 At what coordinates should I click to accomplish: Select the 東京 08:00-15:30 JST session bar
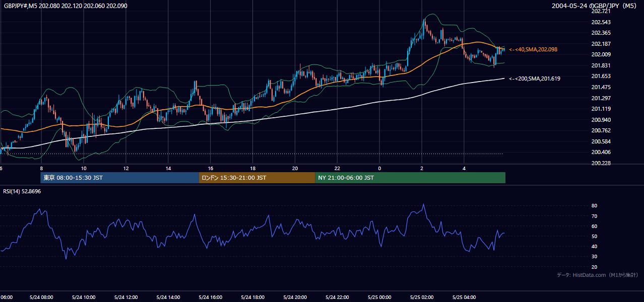coord(119,178)
